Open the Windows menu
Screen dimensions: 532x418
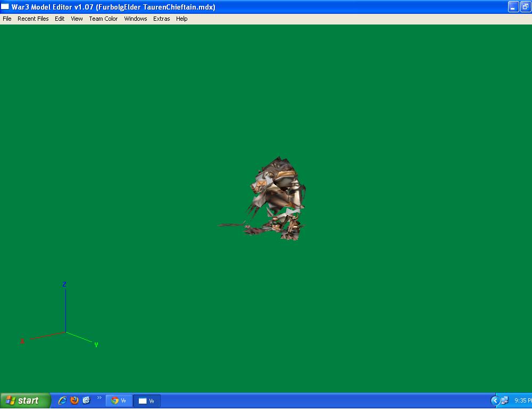coord(135,19)
